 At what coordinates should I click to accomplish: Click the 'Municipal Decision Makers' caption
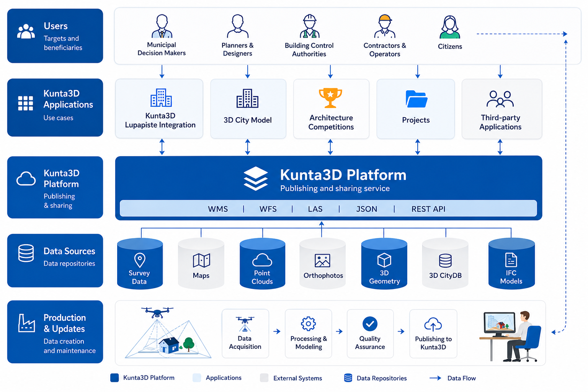click(162, 49)
